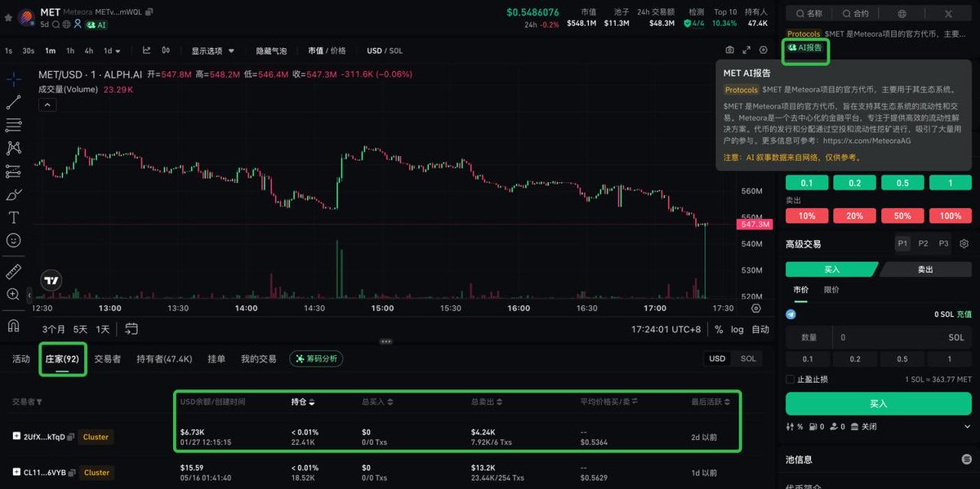Expand trader CL11...6VYB row

(x=16, y=472)
